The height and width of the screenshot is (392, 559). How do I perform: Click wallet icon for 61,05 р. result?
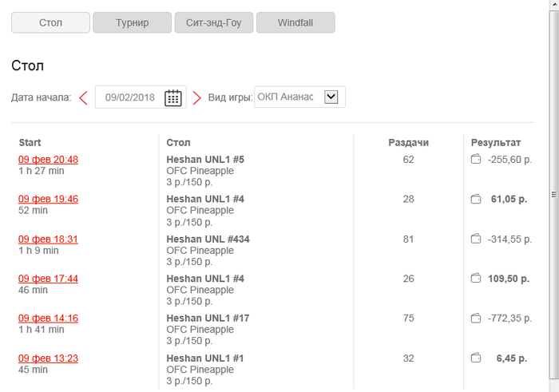pos(476,199)
